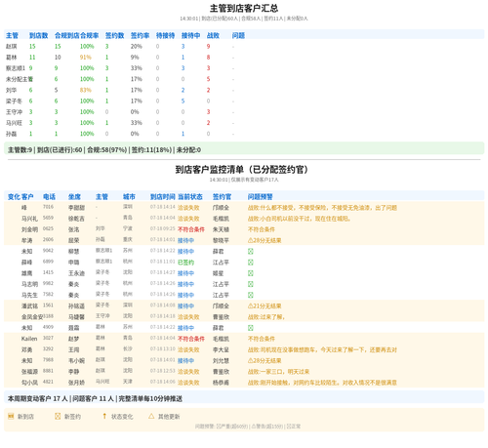Click green check icon in 马先生 row
488x448 pixels.
pos(251,295)
